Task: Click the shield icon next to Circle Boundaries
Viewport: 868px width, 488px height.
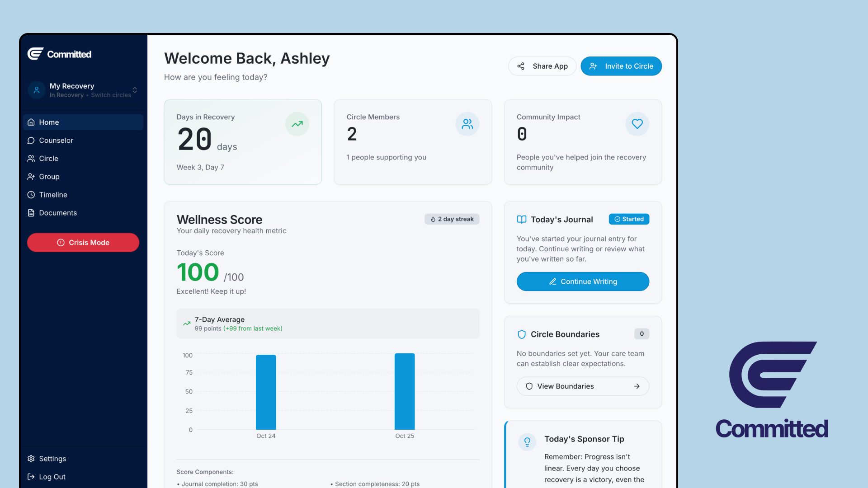Action: pyautogui.click(x=522, y=334)
